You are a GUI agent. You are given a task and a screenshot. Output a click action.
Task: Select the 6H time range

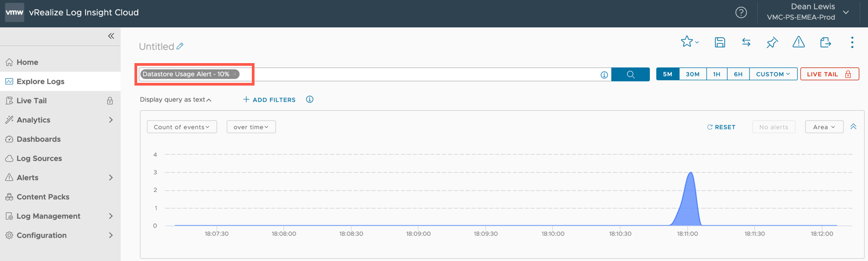(738, 74)
